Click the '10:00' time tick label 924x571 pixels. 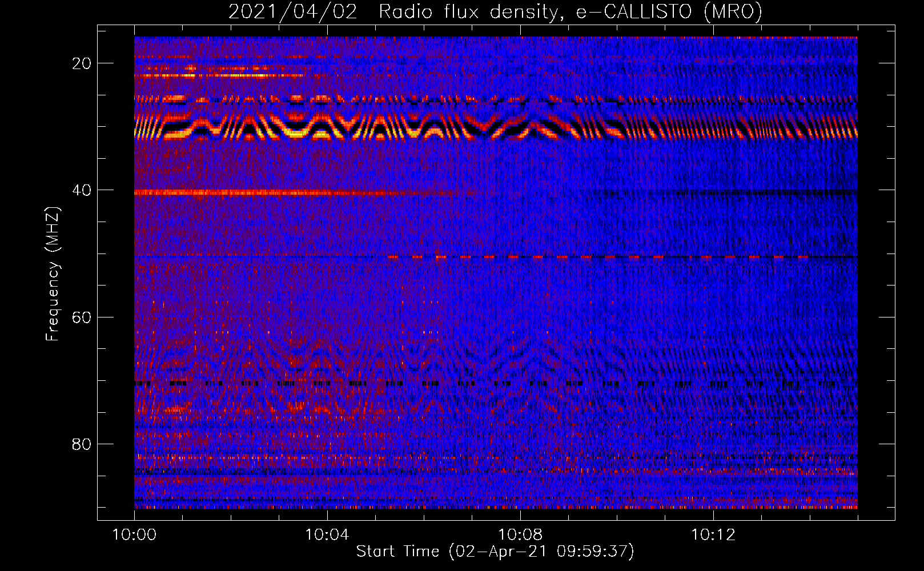pos(134,535)
